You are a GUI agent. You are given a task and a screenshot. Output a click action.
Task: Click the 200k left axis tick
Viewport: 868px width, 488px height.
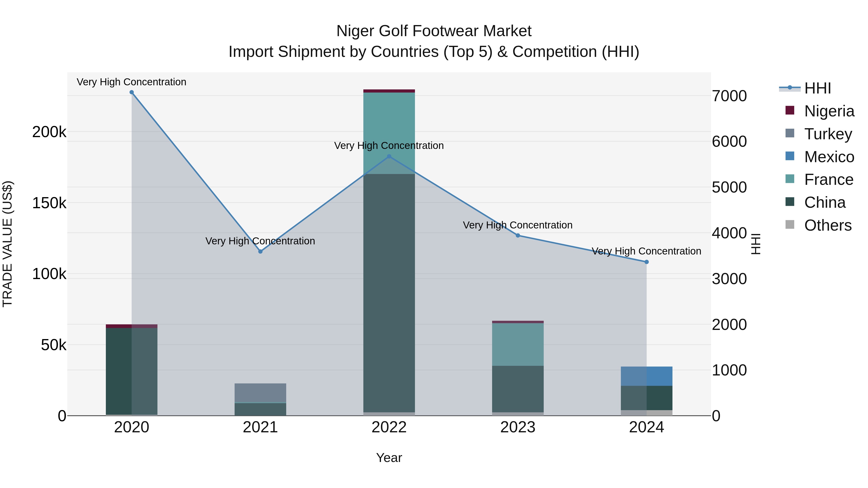click(x=49, y=132)
